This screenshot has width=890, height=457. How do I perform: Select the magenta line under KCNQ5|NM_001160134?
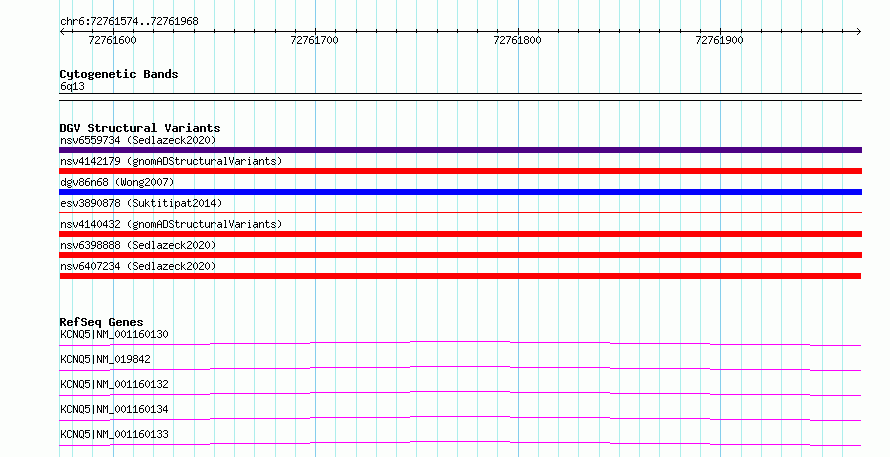point(460,418)
